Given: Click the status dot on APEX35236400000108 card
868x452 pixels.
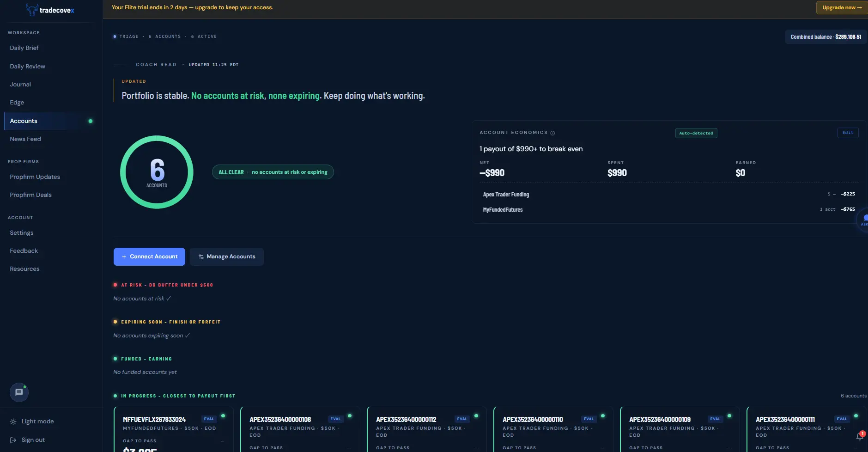Looking at the screenshot, I should [350, 416].
